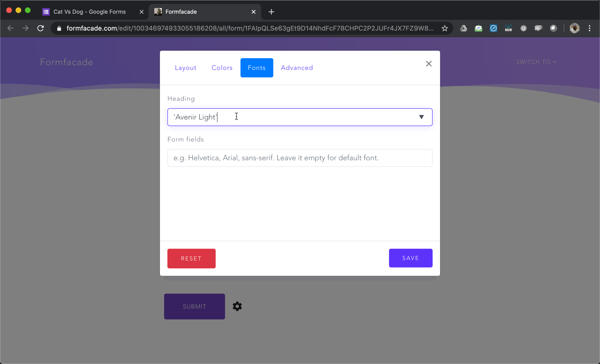Screen dimensions: 600x364
Task: Open the blue compass browser extension
Action: point(493,28)
